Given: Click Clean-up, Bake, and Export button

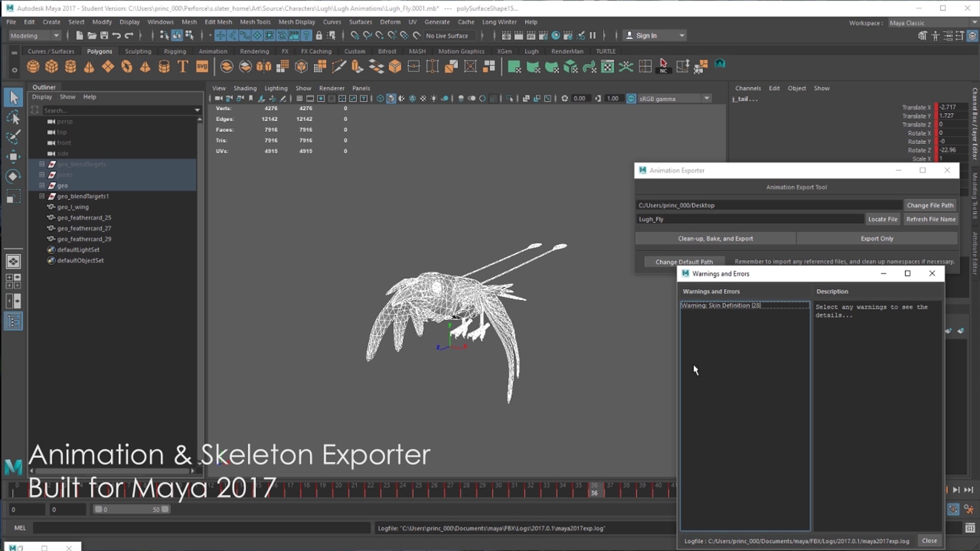Looking at the screenshot, I should tap(715, 238).
